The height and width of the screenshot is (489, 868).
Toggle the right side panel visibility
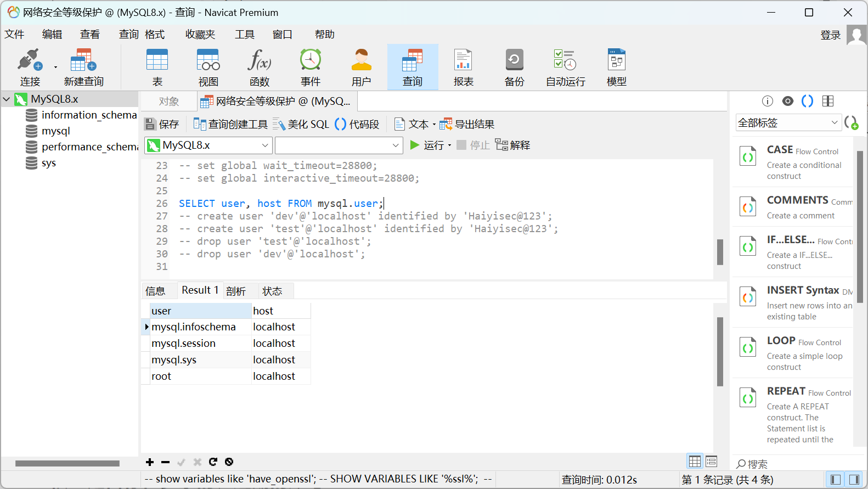[x=854, y=480]
